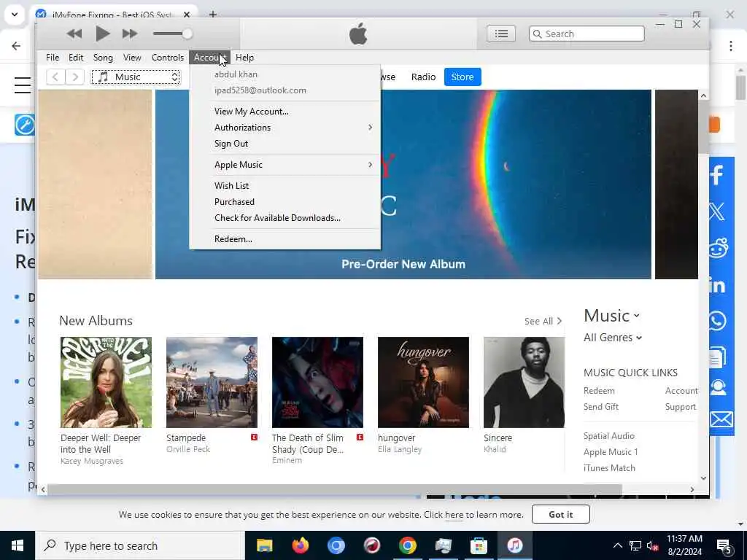The height and width of the screenshot is (560, 747).
Task: Click the browser hamburger menu icon
Action: (x=22, y=85)
